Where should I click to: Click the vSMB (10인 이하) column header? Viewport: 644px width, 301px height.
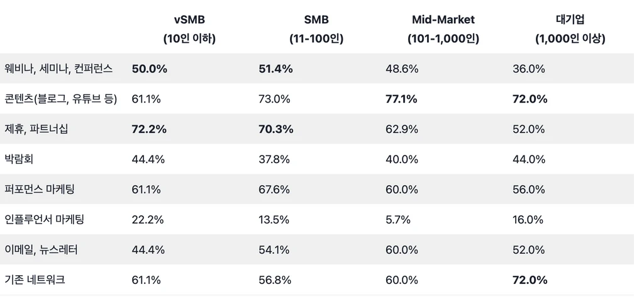coord(189,29)
